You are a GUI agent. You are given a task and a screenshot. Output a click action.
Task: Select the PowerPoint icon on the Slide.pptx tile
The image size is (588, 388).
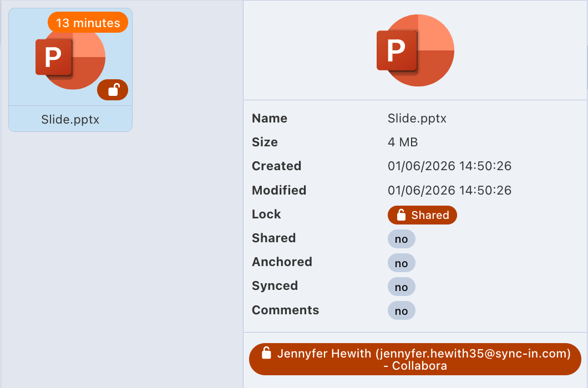tap(70, 58)
